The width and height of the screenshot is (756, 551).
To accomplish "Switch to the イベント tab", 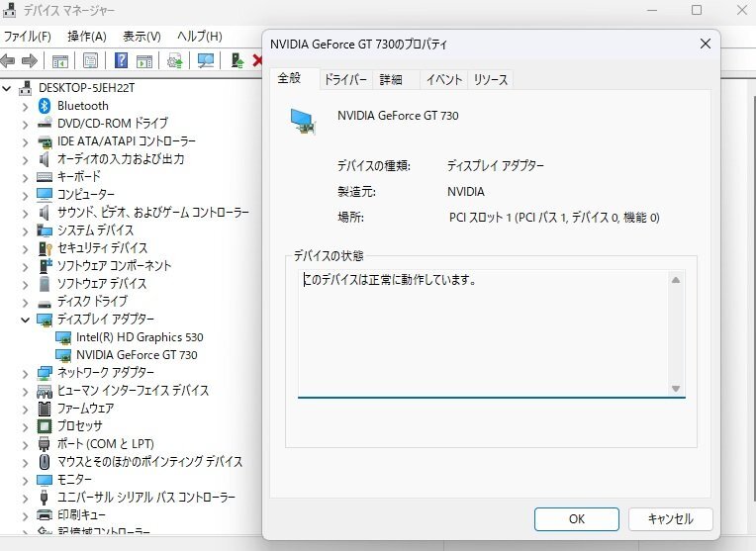I will point(444,79).
